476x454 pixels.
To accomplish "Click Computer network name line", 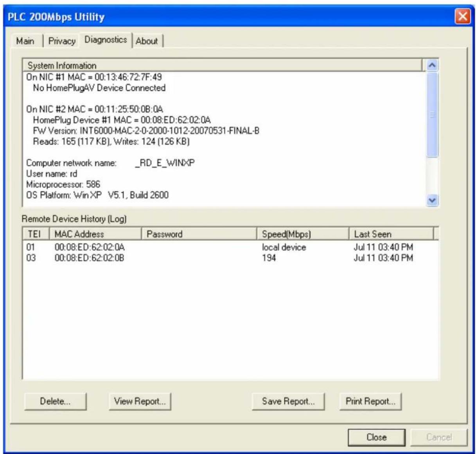I will pyautogui.click(x=110, y=163).
